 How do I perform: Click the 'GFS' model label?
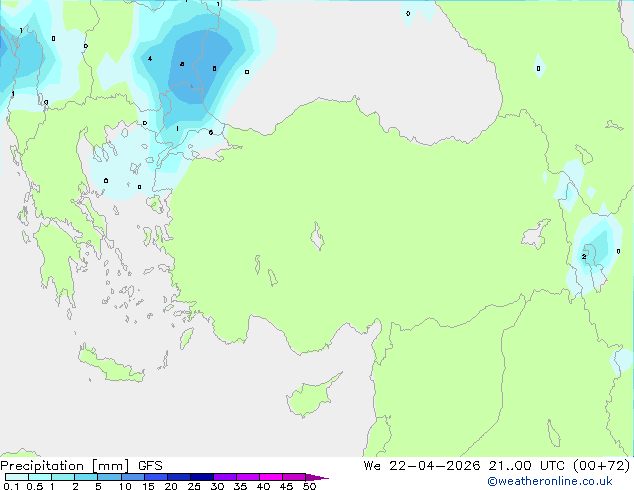pos(150,466)
